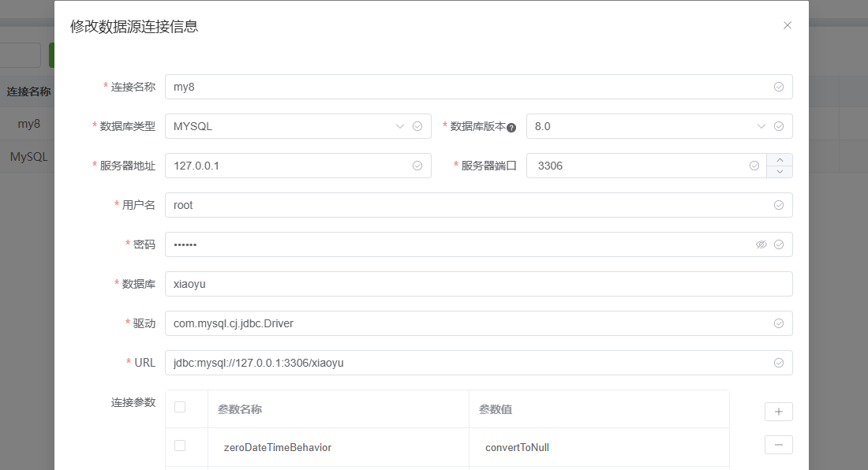Click MySQL row in background connection list
This screenshot has width=868, height=470.
click(28, 156)
